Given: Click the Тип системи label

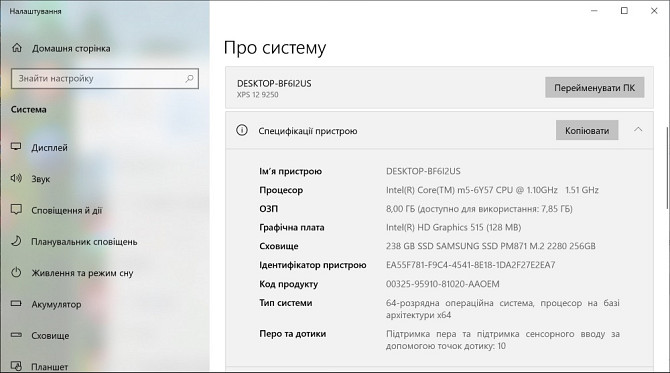Looking at the screenshot, I should [x=286, y=303].
